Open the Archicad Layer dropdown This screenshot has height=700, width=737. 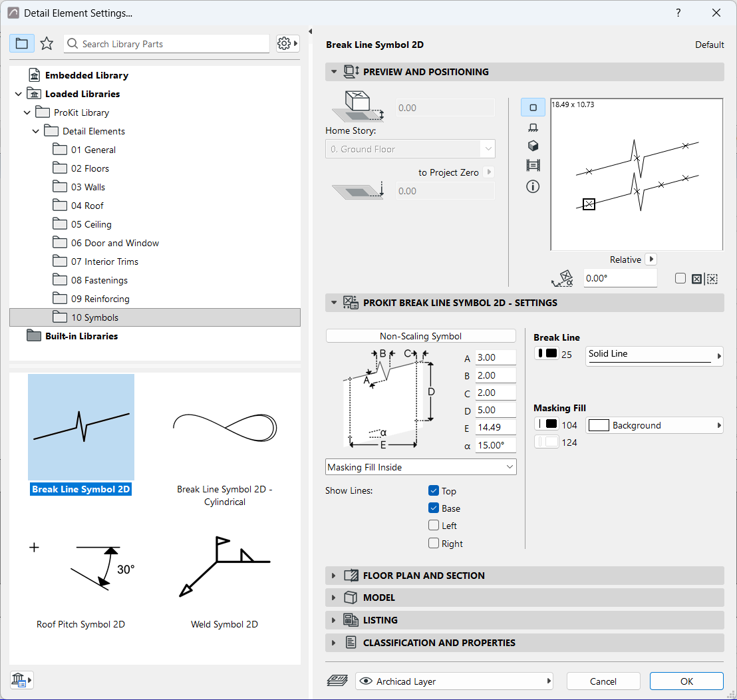454,681
